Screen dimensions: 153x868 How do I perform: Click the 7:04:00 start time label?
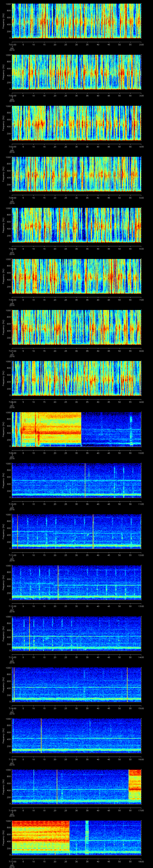pos(12,198)
